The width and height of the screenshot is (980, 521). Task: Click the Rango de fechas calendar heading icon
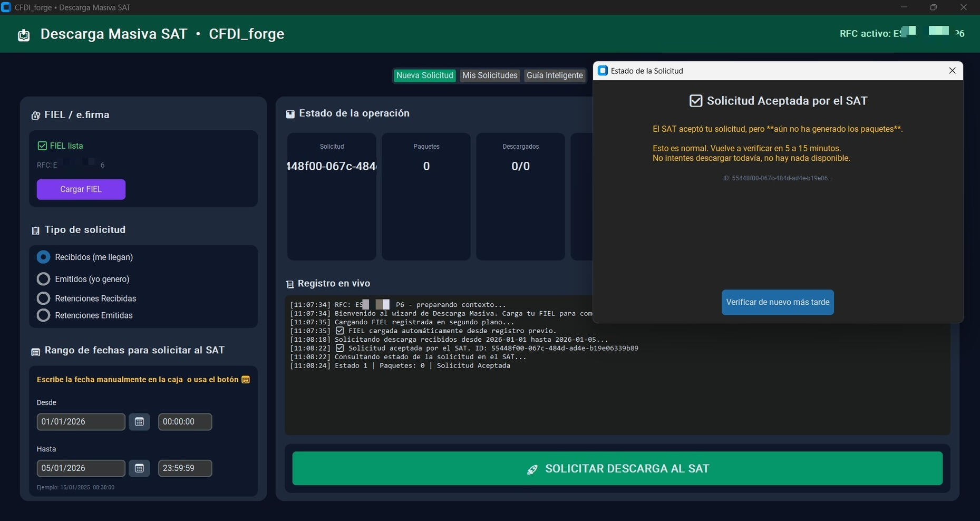[x=35, y=351]
